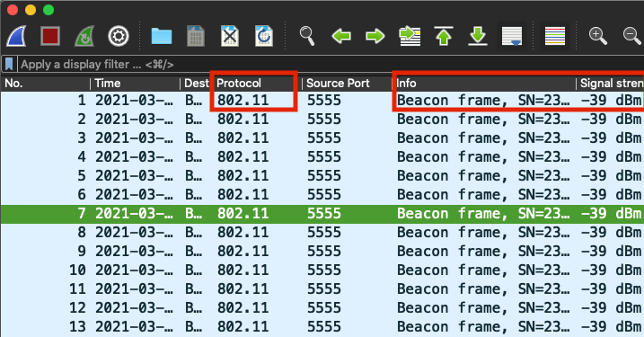Select packet number 3 row
Viewport: 644px width, 337px height.
(x=322, y=138)
